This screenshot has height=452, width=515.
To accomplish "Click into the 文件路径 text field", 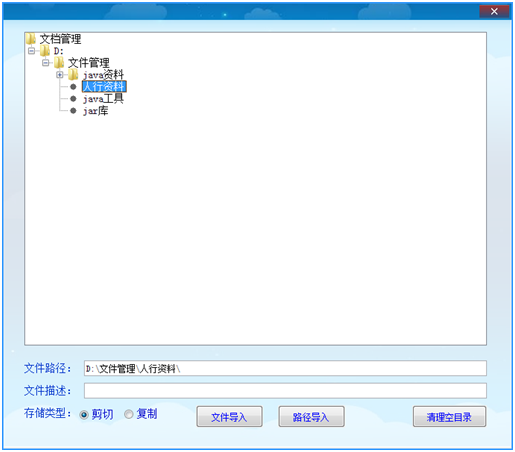I will (285, 368).
